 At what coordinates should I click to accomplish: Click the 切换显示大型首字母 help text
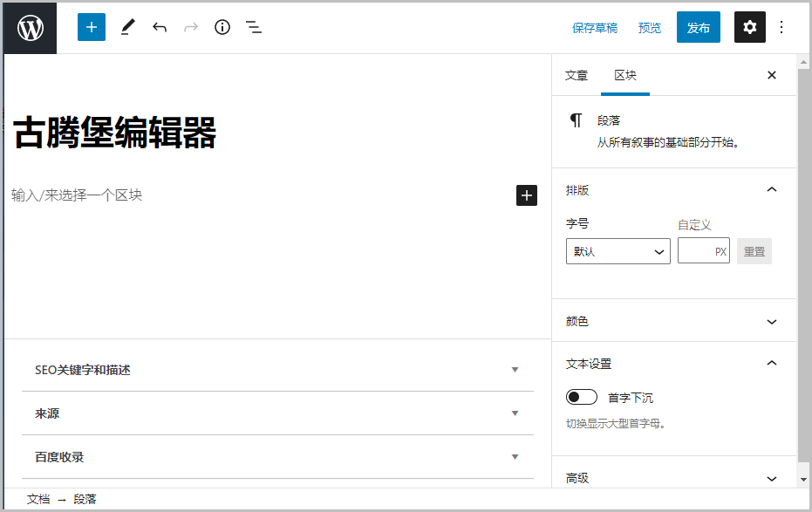pyautogui.click(x=616, y=424)
